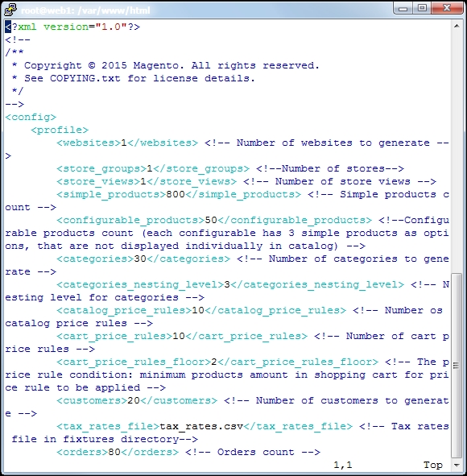Click the opening <profile> tag

[60, 130]
